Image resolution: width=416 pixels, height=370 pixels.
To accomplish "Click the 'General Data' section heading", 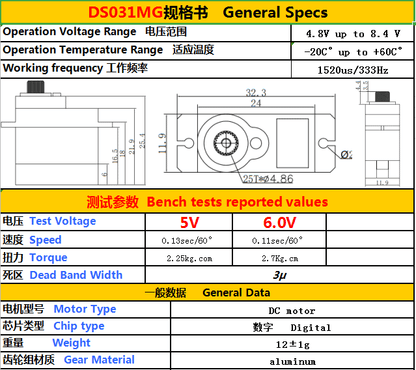I will pyautogui.click(x=236, y=293).
